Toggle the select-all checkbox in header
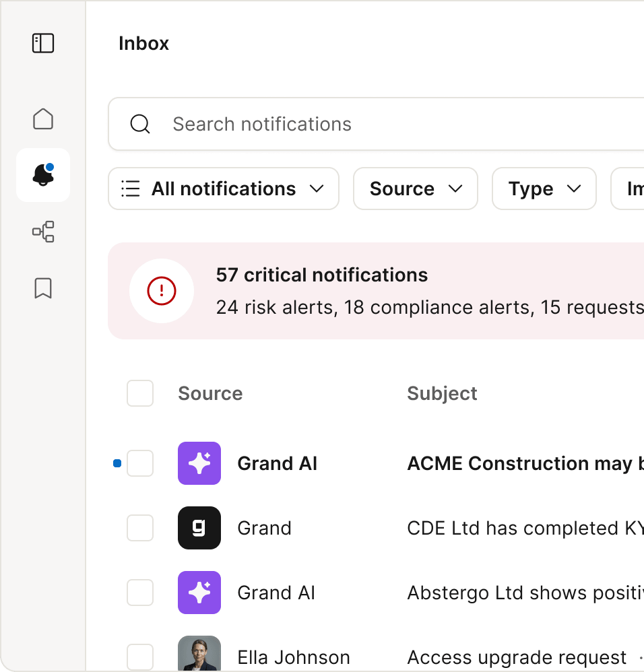Screen dimensions: 644x672 (140, 393)
